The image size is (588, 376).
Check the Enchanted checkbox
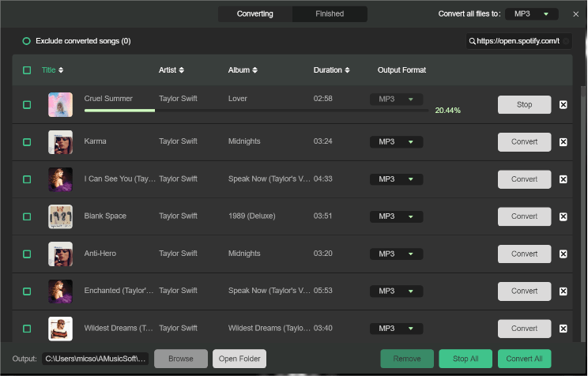[x=27, y=291]
